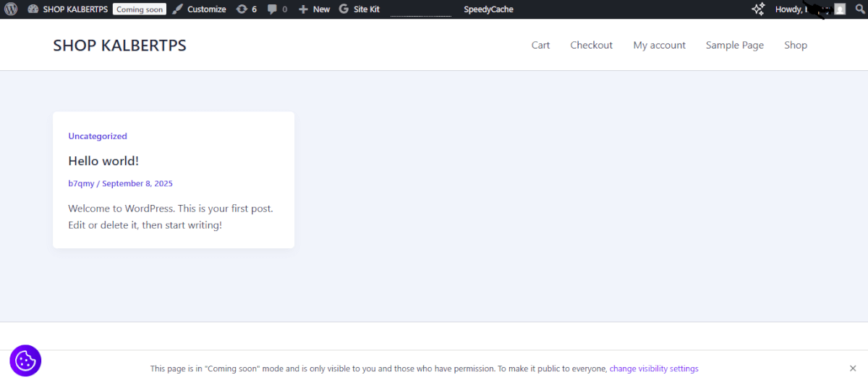
Task: Open the purple cookie settings button
Action: click(x=25, y=361)
